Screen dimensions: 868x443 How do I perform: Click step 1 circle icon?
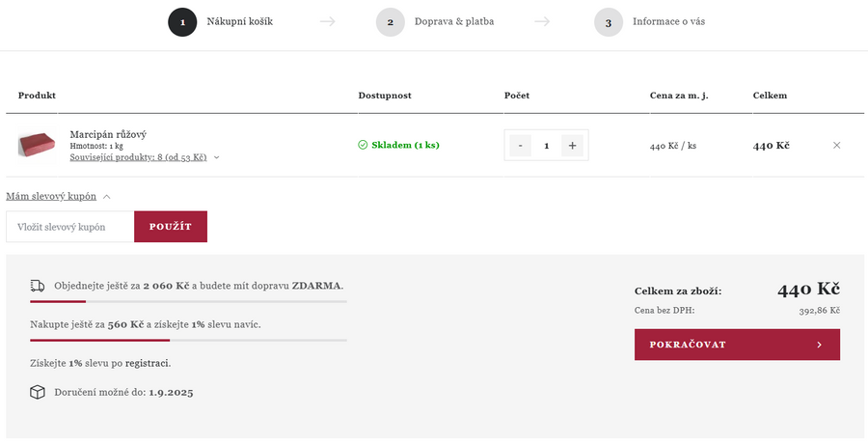point(182,22)
